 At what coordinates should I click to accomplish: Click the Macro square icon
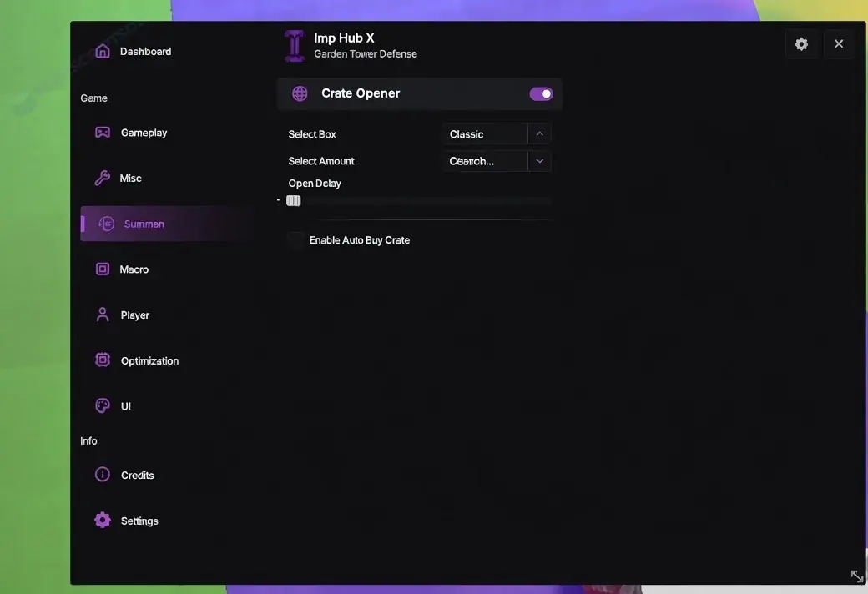[103, 269]
